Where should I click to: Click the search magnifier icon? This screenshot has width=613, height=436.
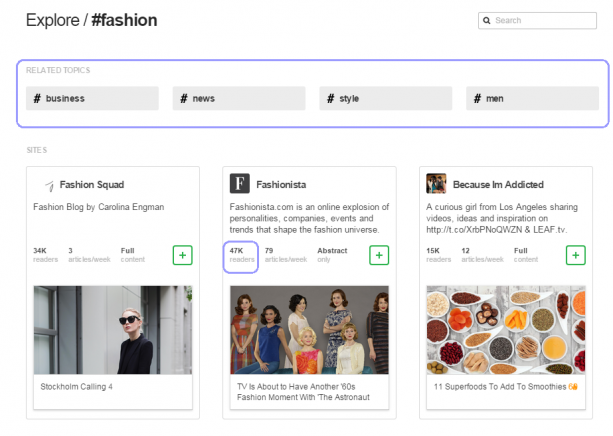487,20
